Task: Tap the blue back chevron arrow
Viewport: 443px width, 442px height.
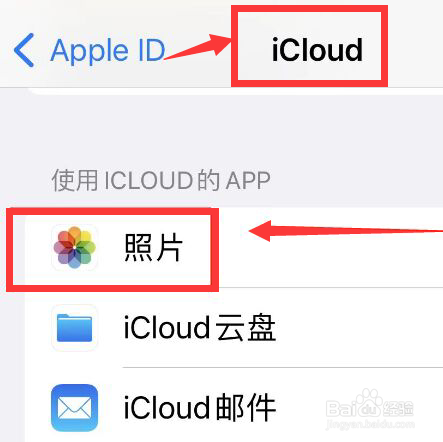Action: (x=24, y=50)
